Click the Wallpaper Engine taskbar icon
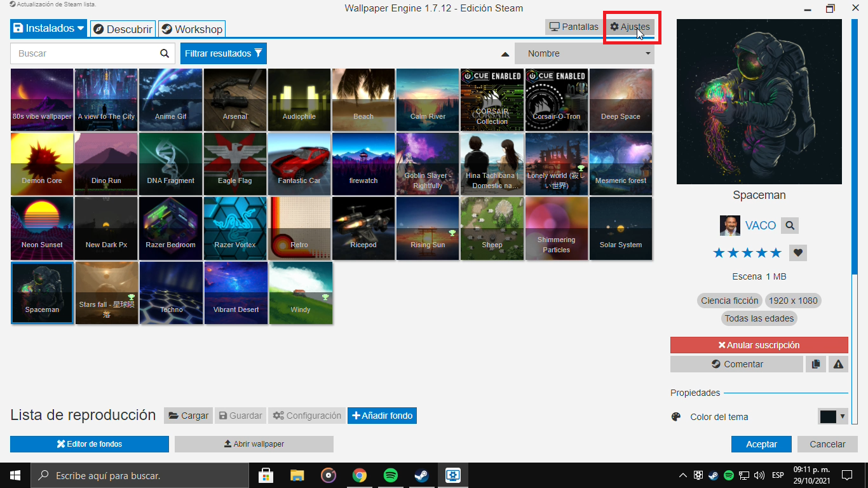This screenshot has height=488, width=868. coord(453,475)
